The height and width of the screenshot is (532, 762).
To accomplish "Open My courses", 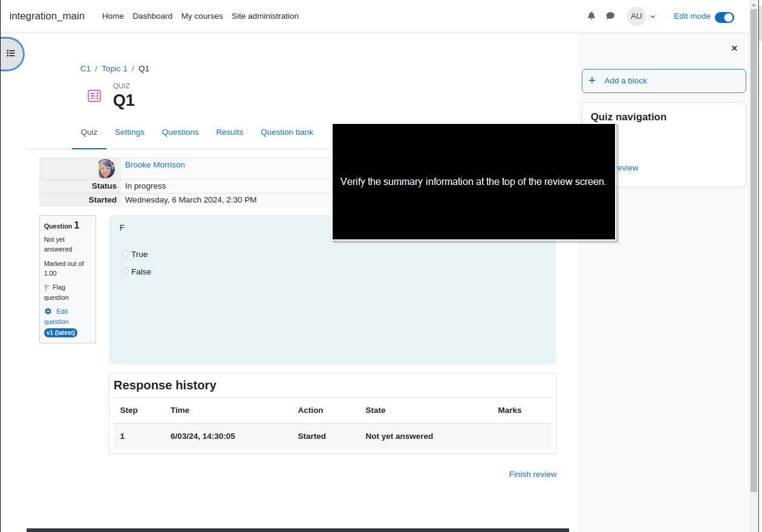I will click(202, 16).
